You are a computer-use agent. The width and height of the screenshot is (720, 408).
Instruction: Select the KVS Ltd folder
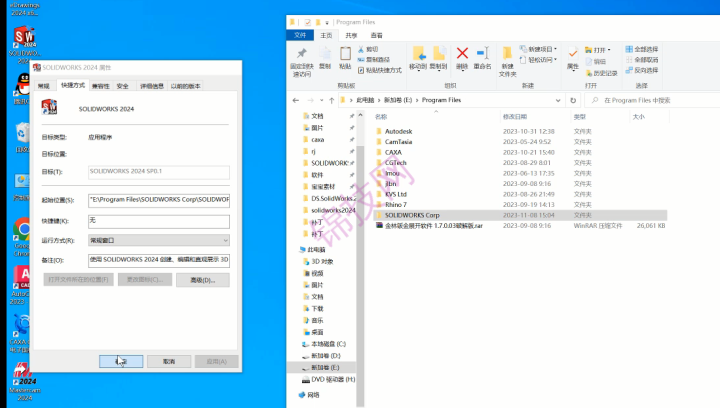395,194
